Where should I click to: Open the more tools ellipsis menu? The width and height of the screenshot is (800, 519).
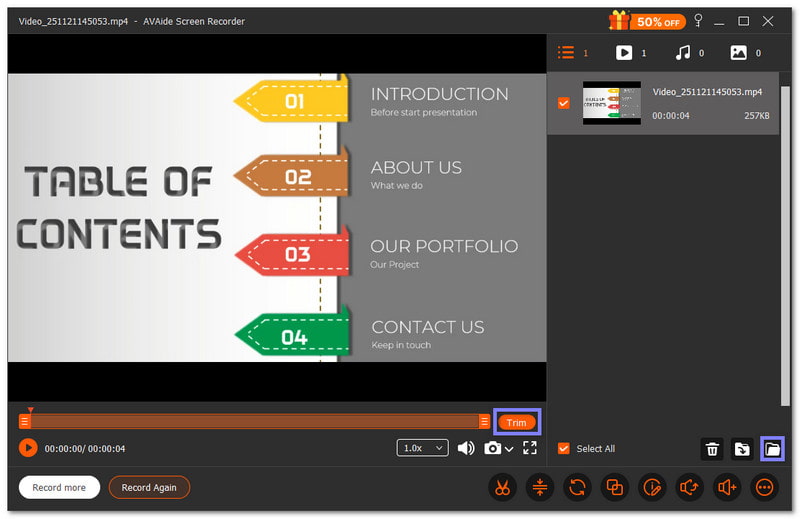[x=765, y=488]
